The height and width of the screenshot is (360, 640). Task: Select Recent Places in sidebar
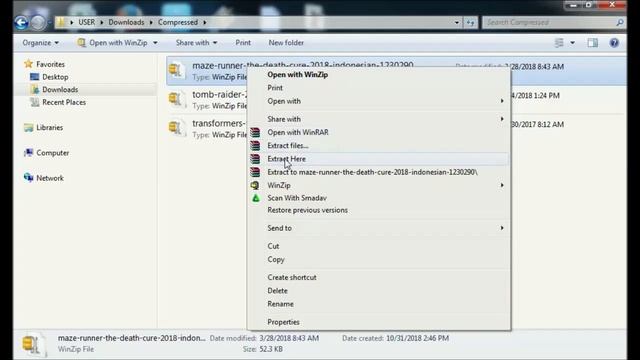[x=64, y=102]
